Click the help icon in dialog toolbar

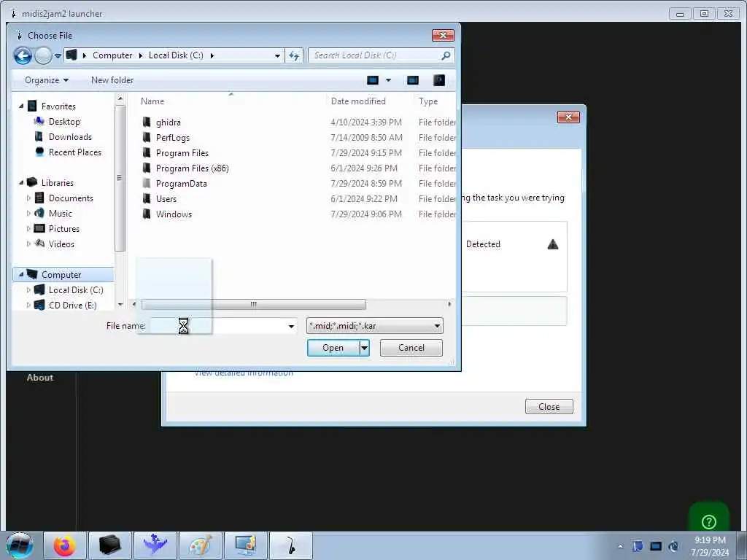click(x=439, y=80)
